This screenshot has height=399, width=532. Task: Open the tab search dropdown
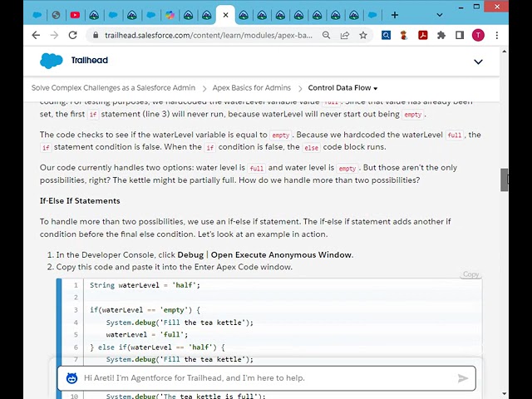point(440,15)
